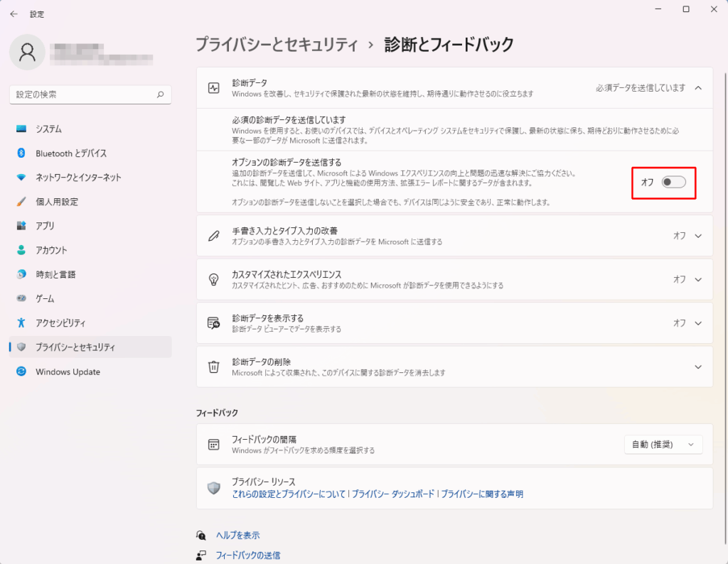This screenshot has height=564, width=728.
Task: Click アプリ label in sidebar
Action: tap(45, 226)
